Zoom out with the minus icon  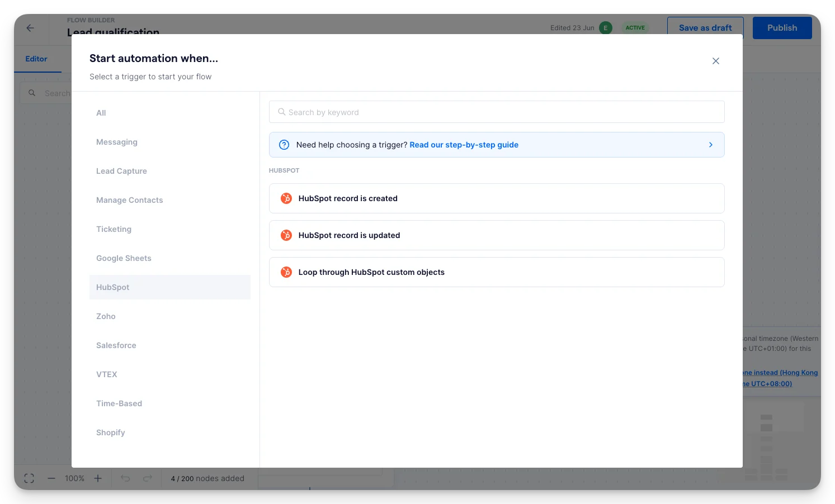point(51,478)
